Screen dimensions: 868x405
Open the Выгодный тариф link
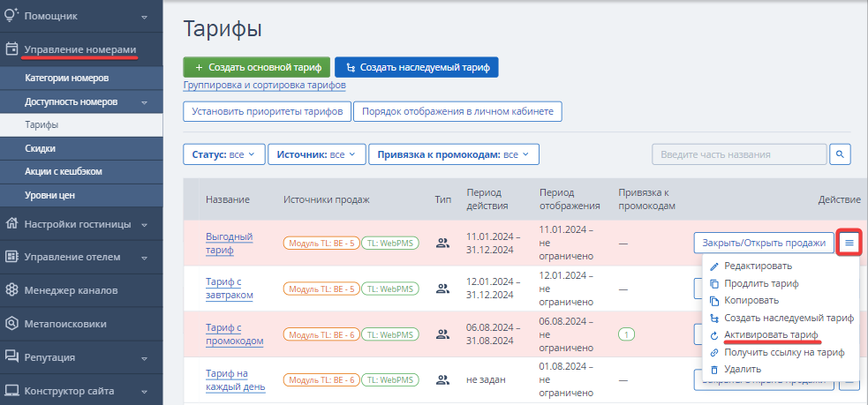230,244
